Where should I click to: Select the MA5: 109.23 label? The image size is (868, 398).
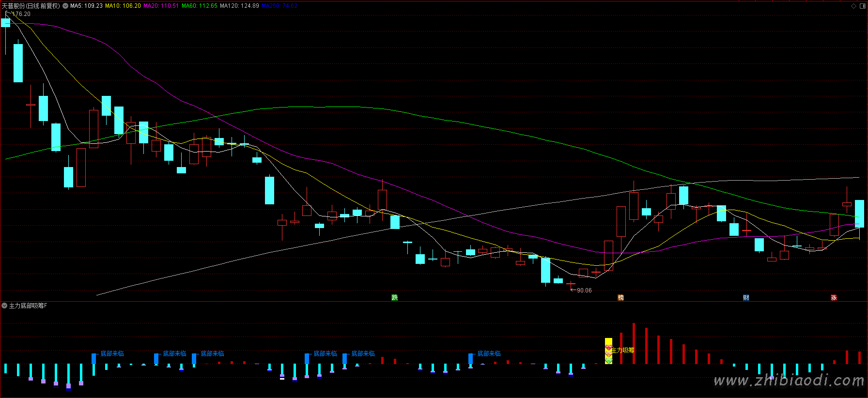[86, 6]
